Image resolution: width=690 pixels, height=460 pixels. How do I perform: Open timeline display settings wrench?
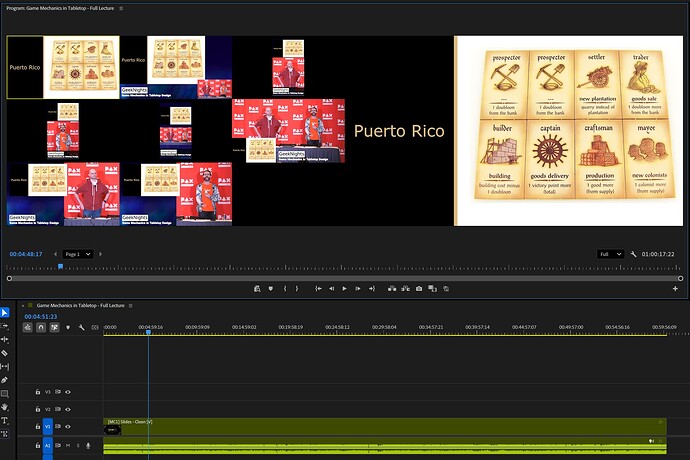tap(81, 328)
